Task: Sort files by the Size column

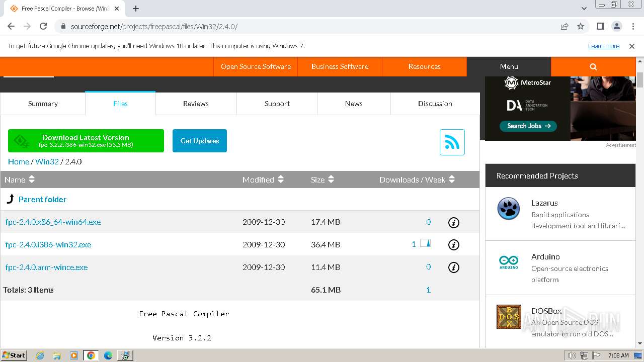Action: click(x=322, y=179)
